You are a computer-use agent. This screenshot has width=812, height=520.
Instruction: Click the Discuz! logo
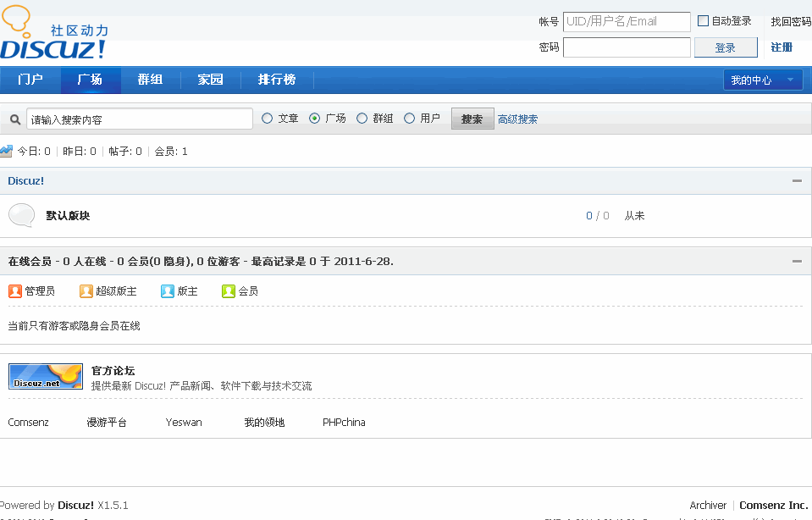[x=54, y=33]
